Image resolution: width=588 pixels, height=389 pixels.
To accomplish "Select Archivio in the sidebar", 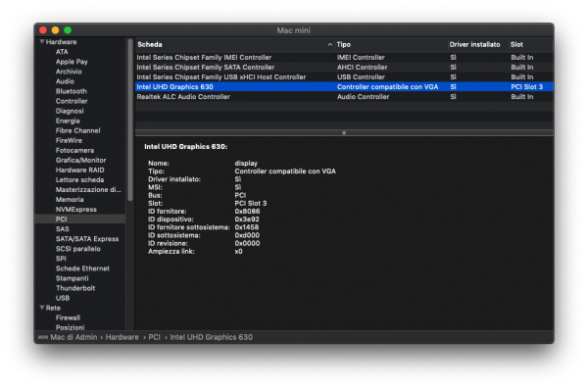I will (69, 72).
